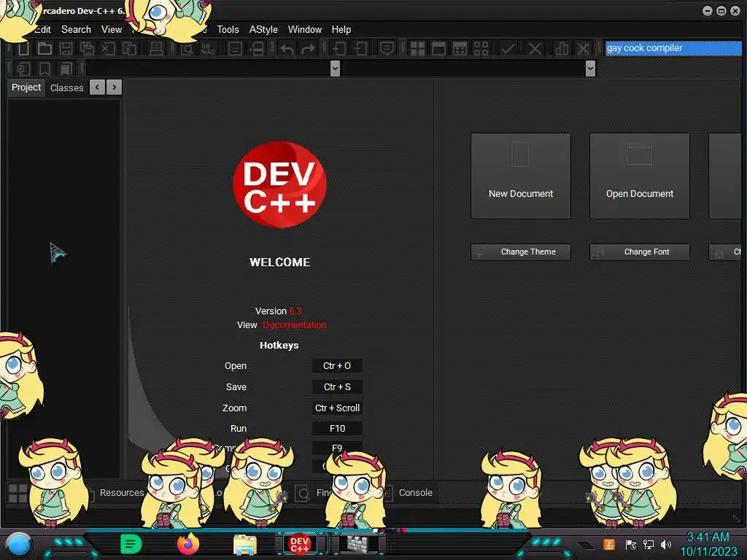The height and width of the screenshot is (560, 747).
Task: Click the green Spotify-style taskbar icon
Action: click(131, 544)
